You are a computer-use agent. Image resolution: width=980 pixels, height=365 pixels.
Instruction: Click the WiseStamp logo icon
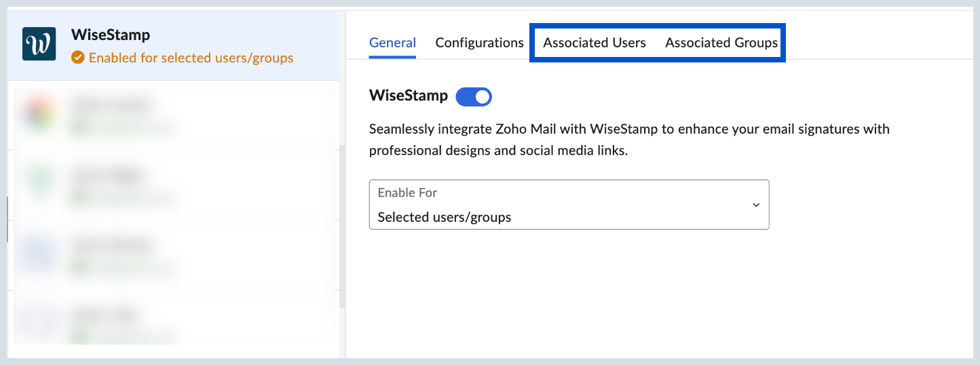tap(39, 44)
